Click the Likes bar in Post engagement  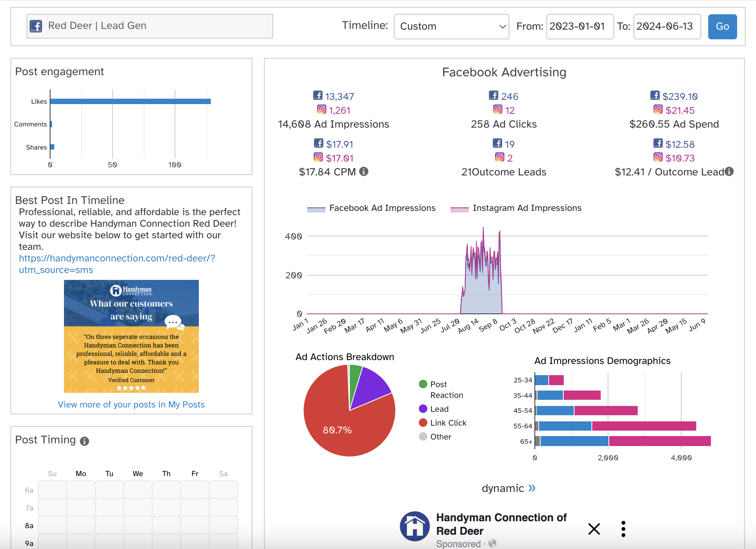pyautogui.click(x=130, y=101)
